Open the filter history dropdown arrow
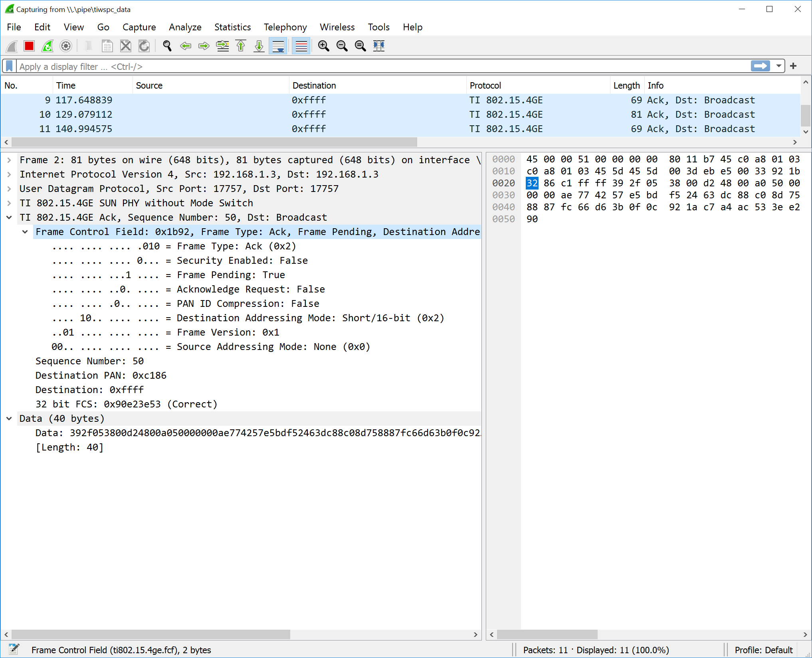Screen dimensions: 812x658 click(x=778, y=66)
